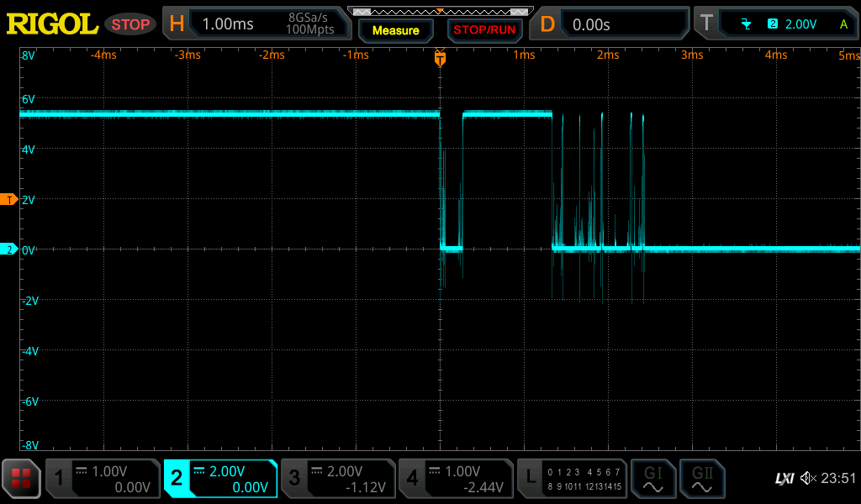Viewport: 861px width, 504px height.
Task: Click channel 2 offset 0.00V value
Action: [250, 487]
